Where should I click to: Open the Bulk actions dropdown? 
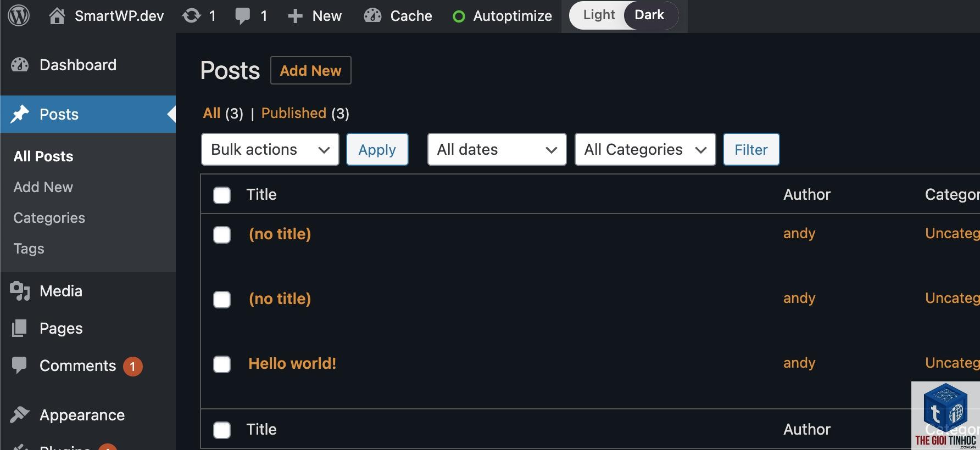[270, 149]
